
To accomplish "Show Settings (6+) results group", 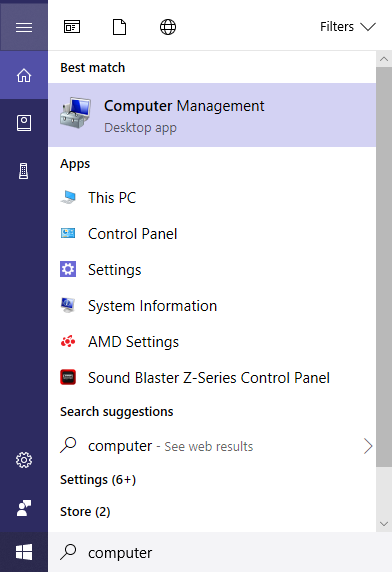I will pyautogui.click(x=98, y=480).
